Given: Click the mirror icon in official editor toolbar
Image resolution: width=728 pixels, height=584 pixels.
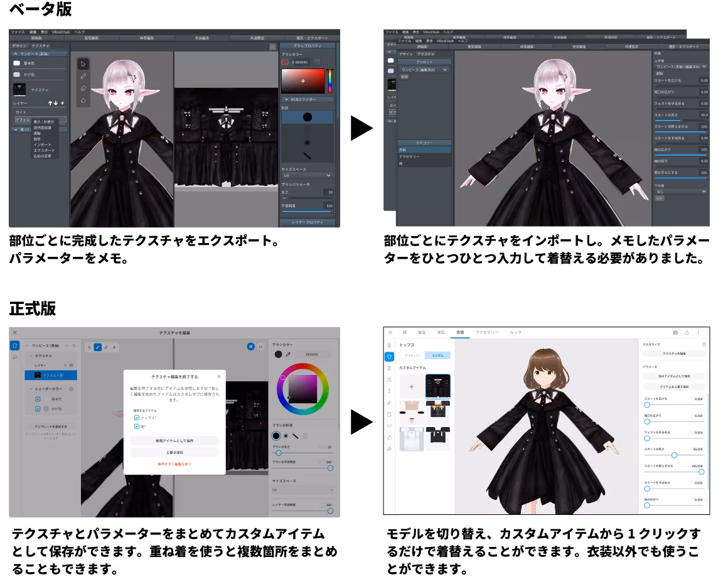Looking at the screenshot, I should point(260,347).
